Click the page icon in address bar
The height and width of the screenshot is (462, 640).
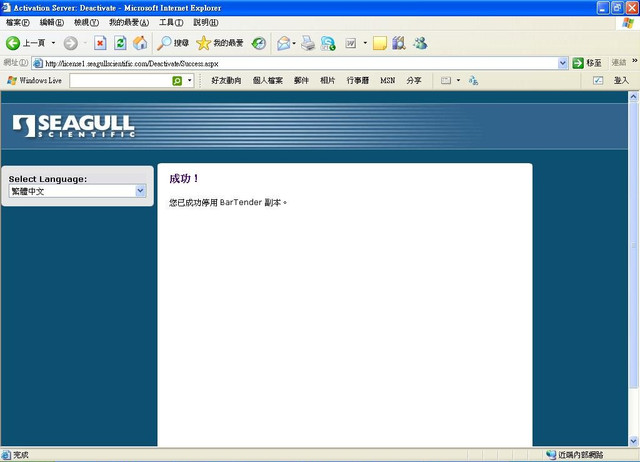[38, 63]
